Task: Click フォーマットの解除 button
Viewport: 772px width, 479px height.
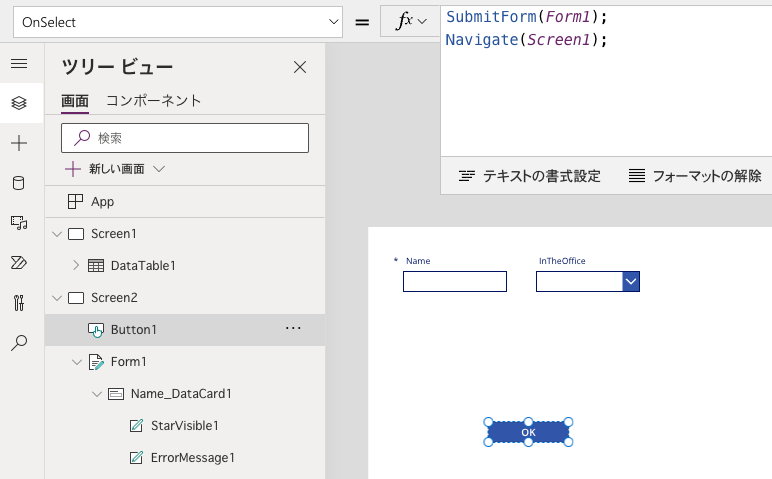Action: coord(695,176)
